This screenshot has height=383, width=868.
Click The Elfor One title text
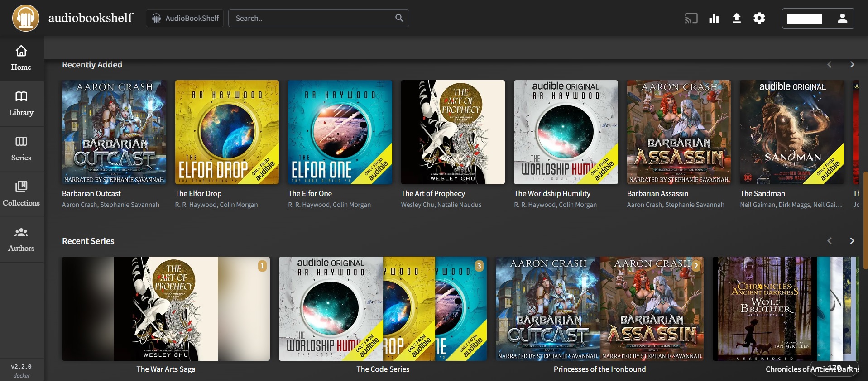(310, 193)
